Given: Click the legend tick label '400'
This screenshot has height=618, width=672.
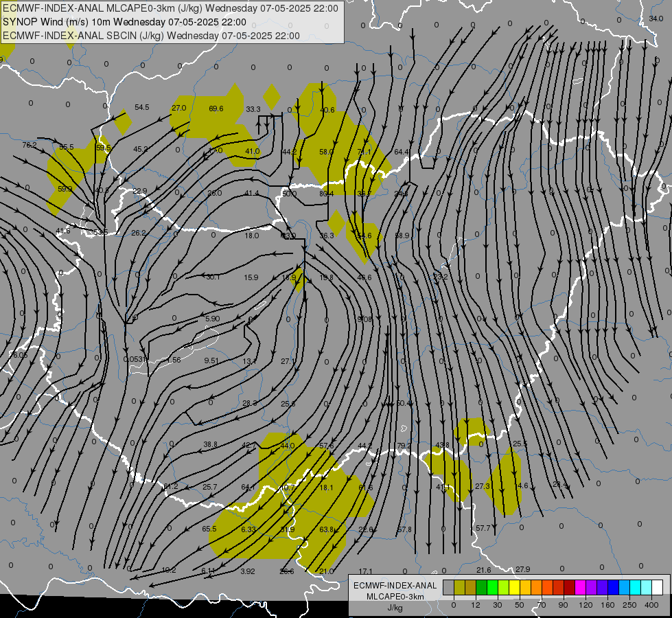Looking at the screenshot, I should pos(651,605).
